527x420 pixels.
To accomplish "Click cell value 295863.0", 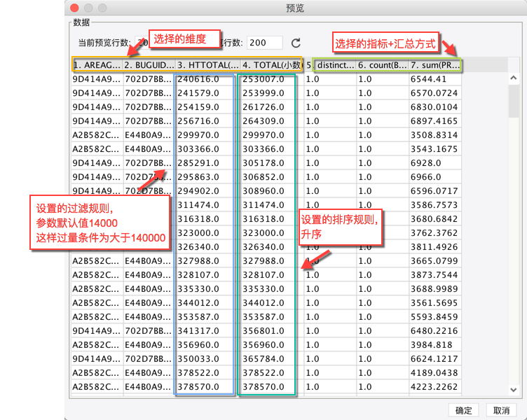I will tap(198, 177).
